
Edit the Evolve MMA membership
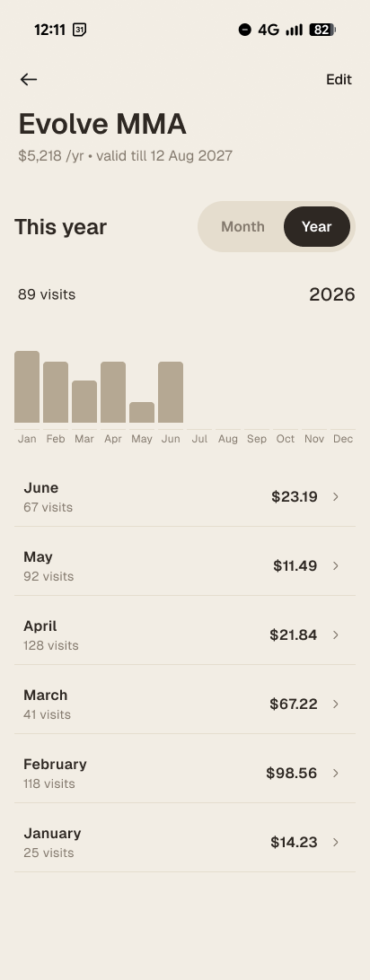pos(339,79)
